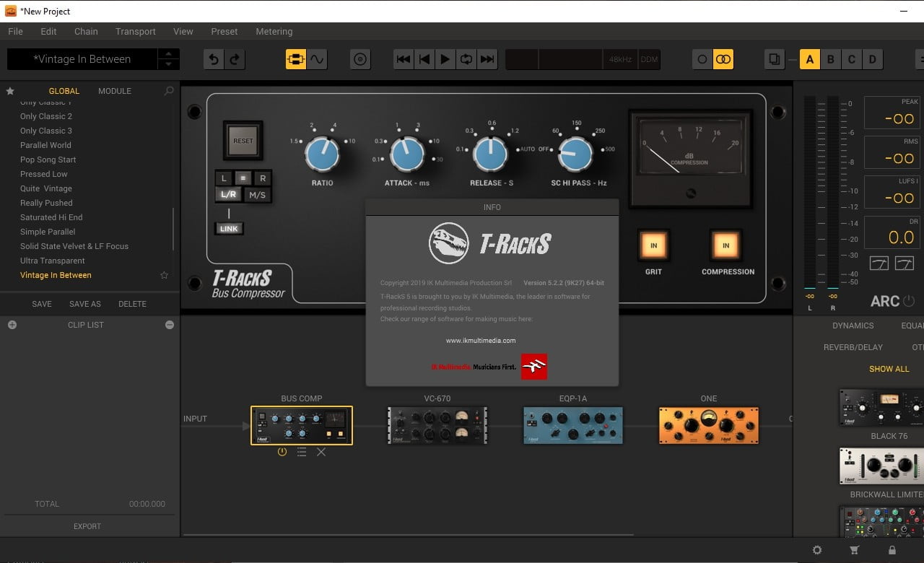Click the RESET button on compressor

coord(243,141)
